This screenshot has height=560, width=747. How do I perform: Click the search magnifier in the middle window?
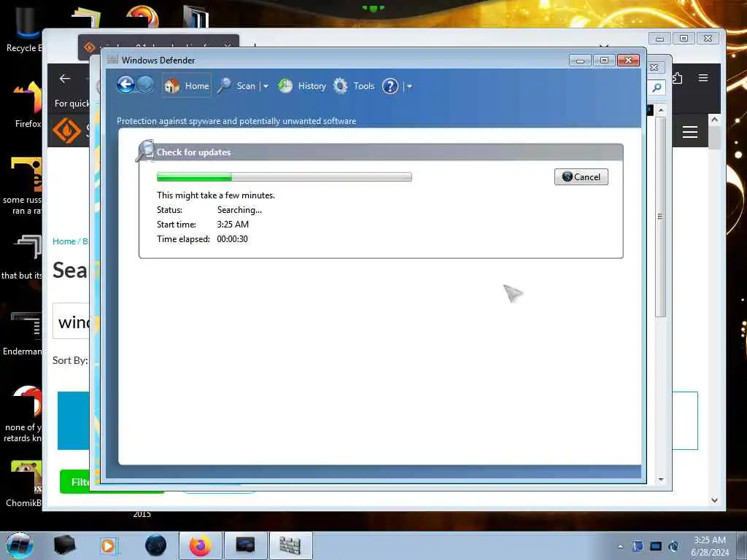coord(657,87)
